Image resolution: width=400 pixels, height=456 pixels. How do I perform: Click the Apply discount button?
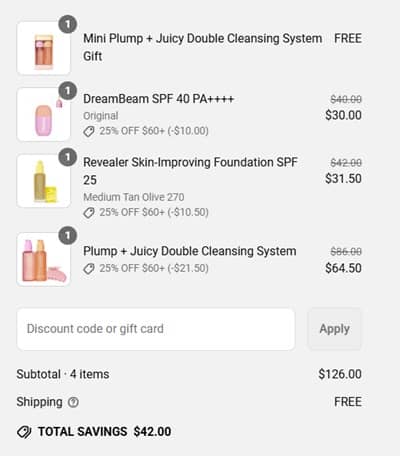tap(334, 329)
